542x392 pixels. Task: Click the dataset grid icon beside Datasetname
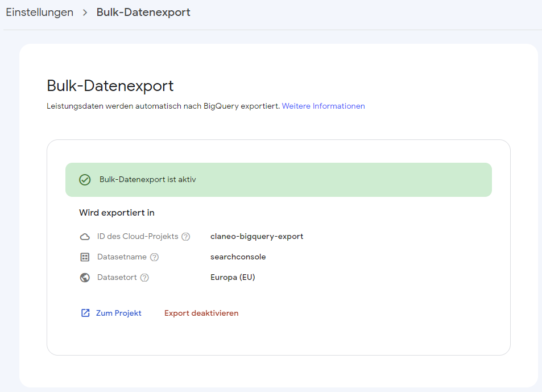pyautogui.click(x=85, y=257)
